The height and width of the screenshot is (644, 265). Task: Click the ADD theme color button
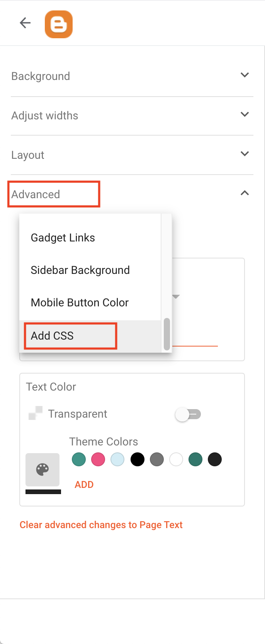point(84,484)
